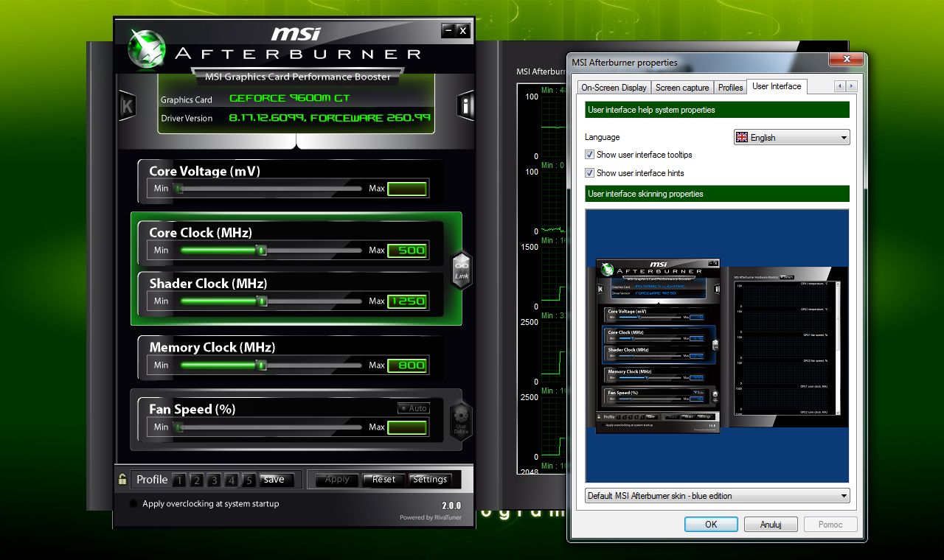The image size is (944, 560).
Task: Close the Afterburner properties dialog
Action: pyautogui.click(x=846, y=60)
